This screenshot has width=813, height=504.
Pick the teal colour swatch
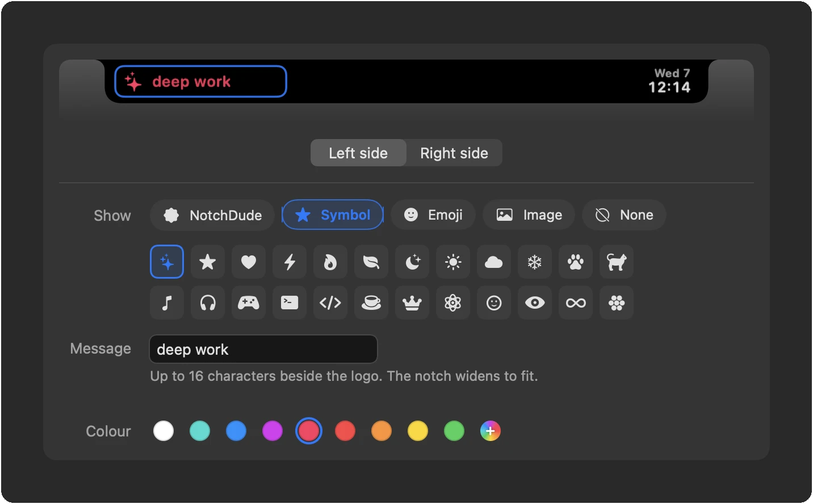200,431
